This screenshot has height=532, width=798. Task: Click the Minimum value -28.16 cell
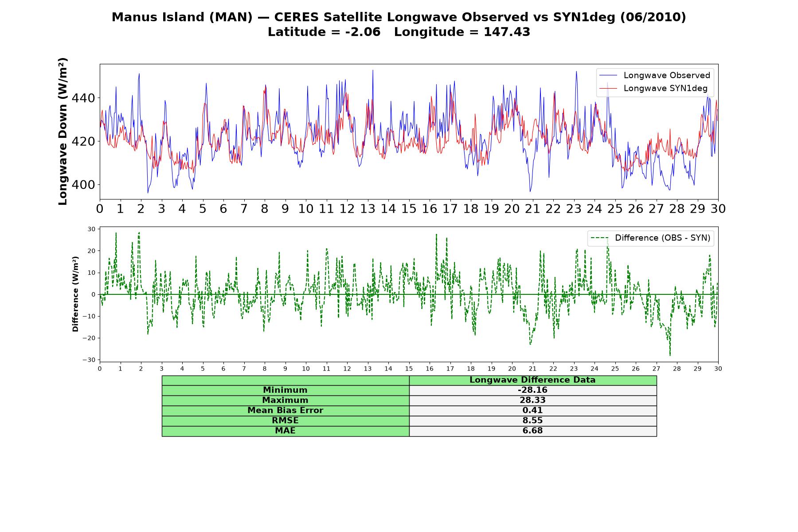[532, 390]
